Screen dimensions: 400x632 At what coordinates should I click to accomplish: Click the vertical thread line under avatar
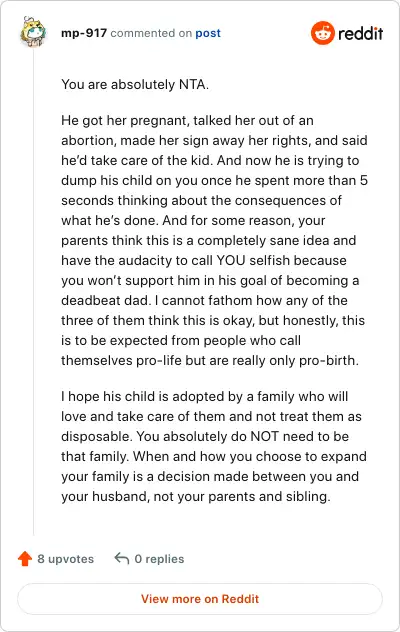click(x=33, y=291)
